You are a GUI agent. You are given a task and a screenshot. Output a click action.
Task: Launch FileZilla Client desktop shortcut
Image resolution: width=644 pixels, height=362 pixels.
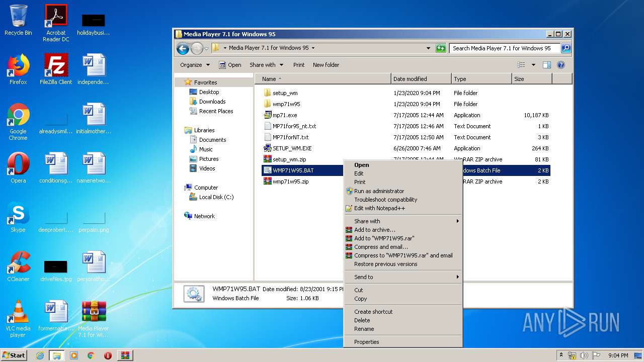[x=56, y=69]
